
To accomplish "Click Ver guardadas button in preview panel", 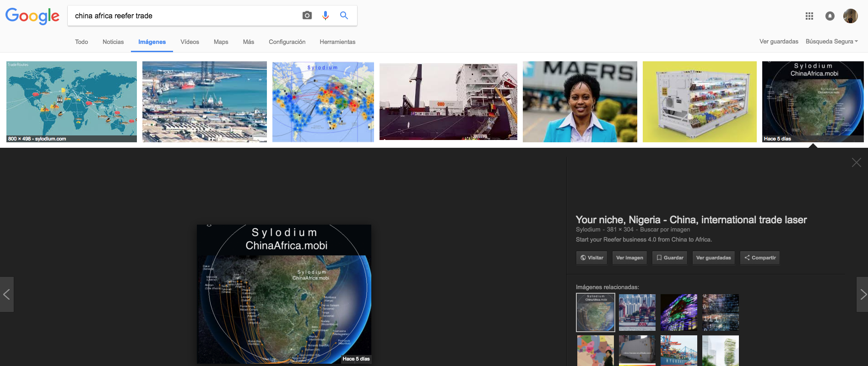I will [713, 258].
